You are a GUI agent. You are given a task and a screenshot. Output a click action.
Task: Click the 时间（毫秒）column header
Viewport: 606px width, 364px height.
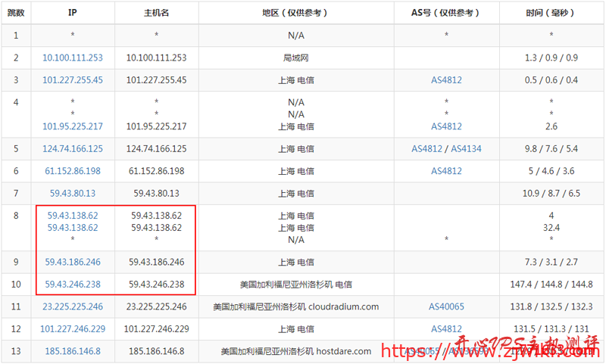[551, 13]
